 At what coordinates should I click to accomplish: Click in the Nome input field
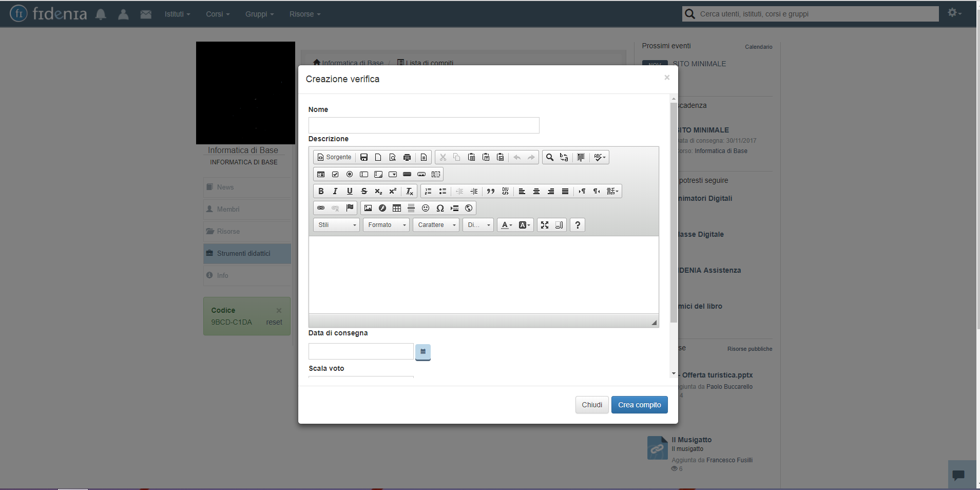tap(424, 125)
